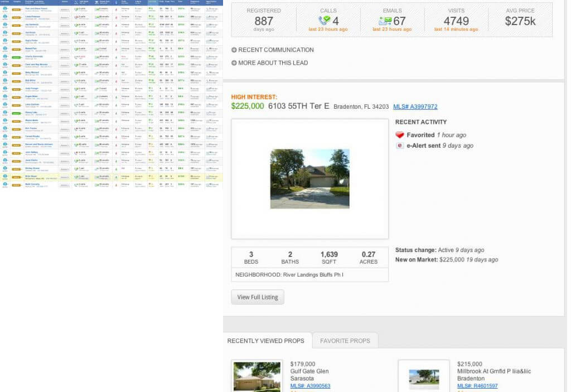The height and width of the screenshot is (392, 571).
Task: Open the action dropdown in the Mark Connolly row
Action: click(65, 186)
